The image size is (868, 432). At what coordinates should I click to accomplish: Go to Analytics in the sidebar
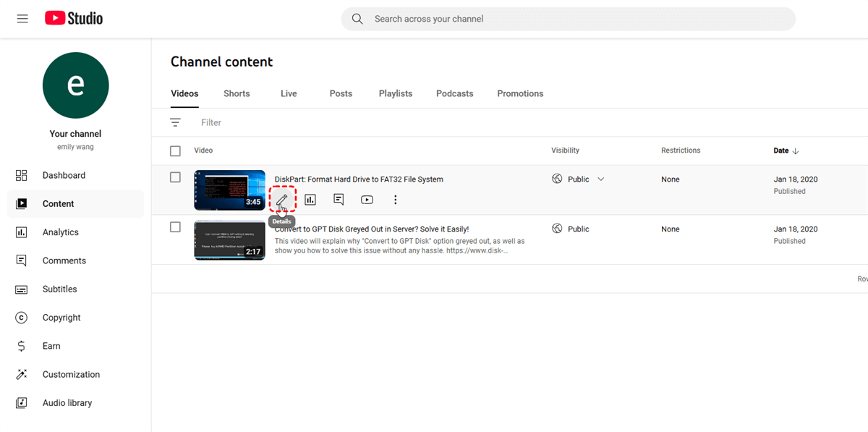(61, 232)
